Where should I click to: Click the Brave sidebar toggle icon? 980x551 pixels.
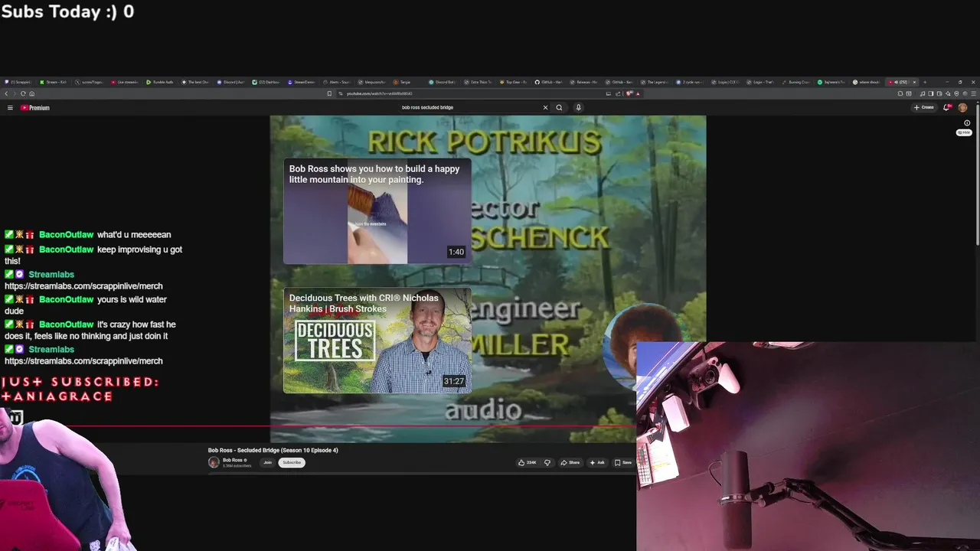coord(930,93)
